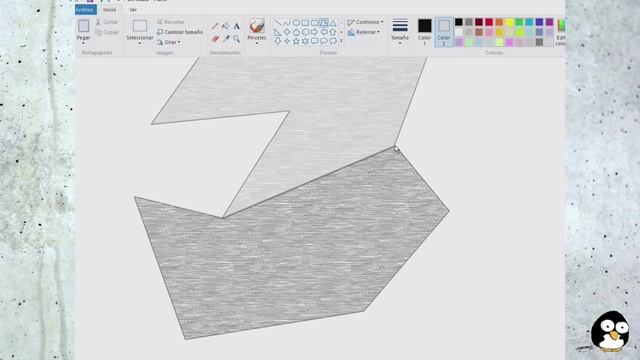Click the Recortar crop button
This screenshot has width=640, height=360.
coord(171,22)
